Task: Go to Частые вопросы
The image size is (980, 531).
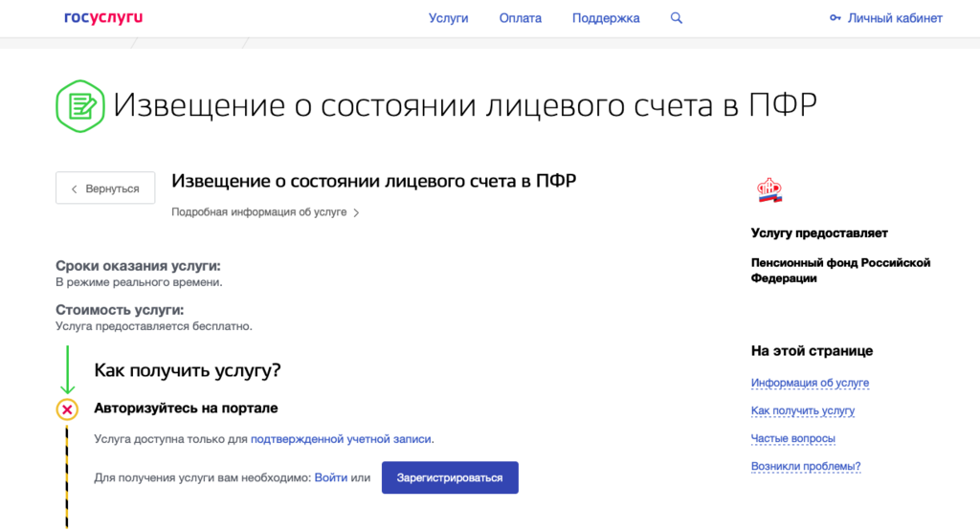Action: tap(792, 438)
